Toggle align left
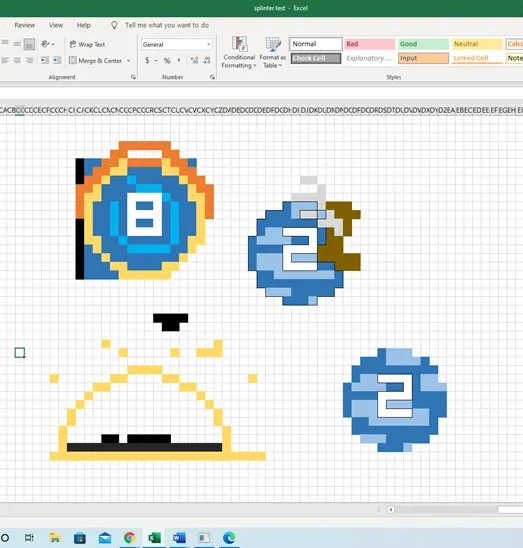Image resolution: width=523 pixels, height=548 pixels. 5,60
